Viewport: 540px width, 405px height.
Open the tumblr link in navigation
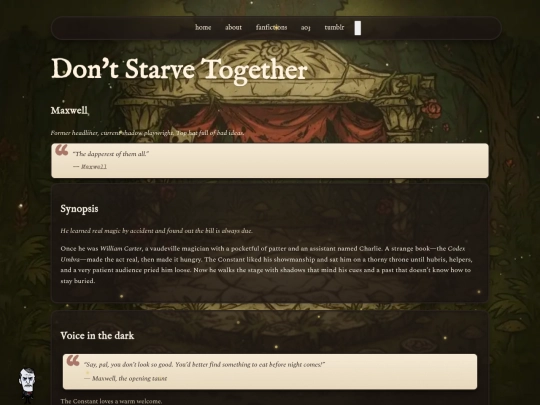pos(334,27)
